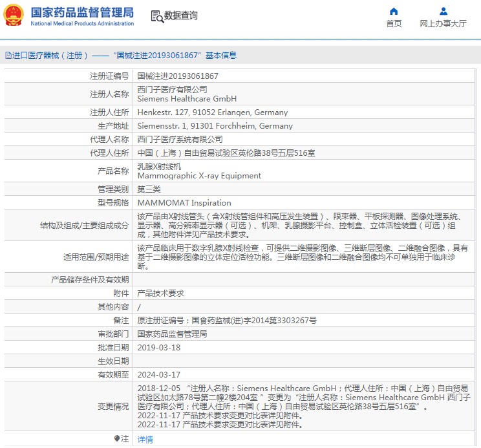Select agent address 英伦路38号五层516室
The image size is (481, 448).
click(226, 153)
